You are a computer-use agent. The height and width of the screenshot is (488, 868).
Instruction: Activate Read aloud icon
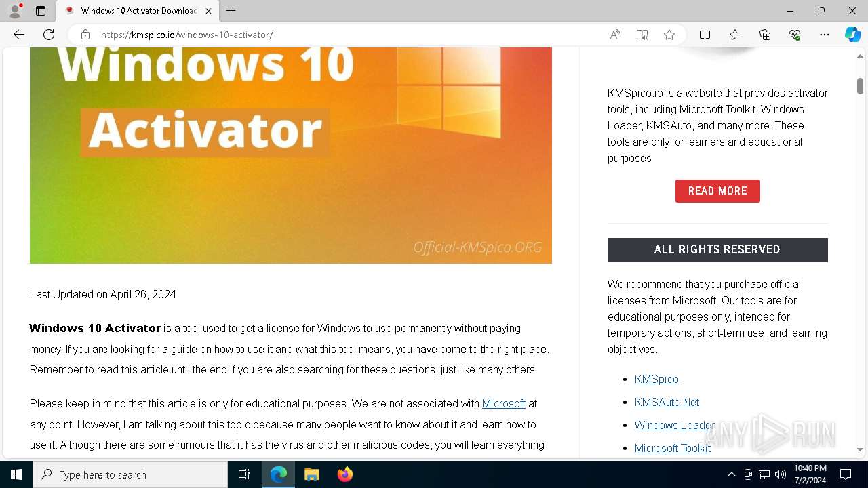pos(615,35)
